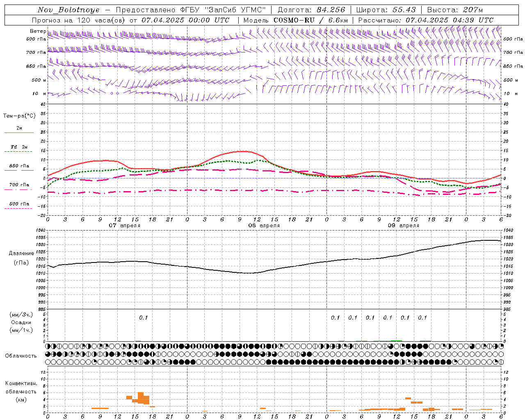Click the left 850 гПа wind level label
Screen dimensions: 525x420
pos(36,66)
